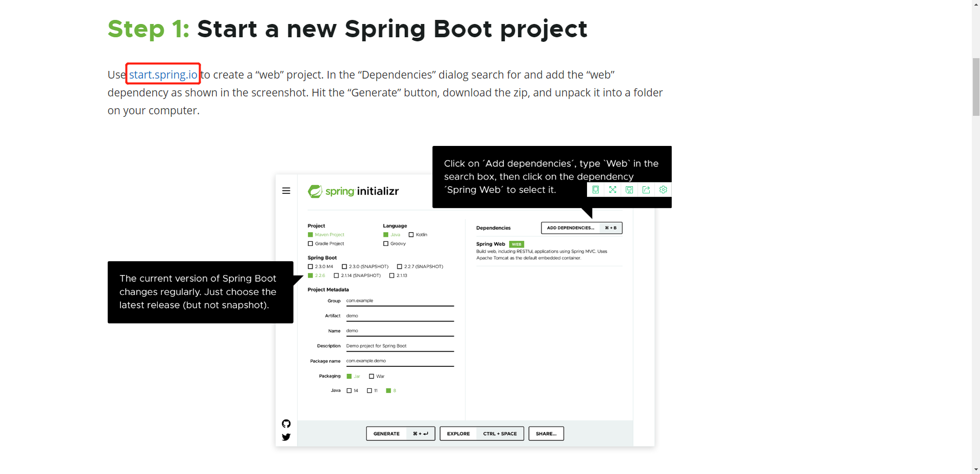Click the fullscreen expand arrows icon
Screen dimensions: 980x474
[612, 190]
